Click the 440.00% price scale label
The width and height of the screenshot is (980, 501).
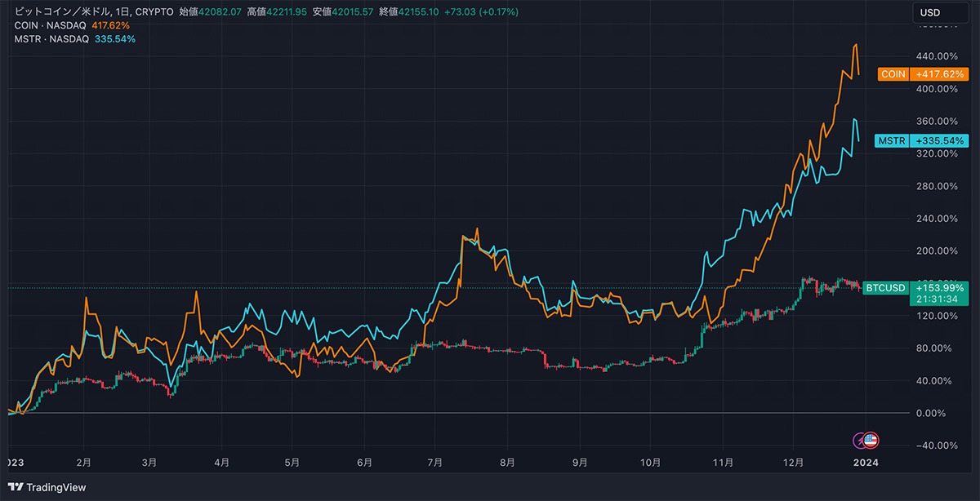pos(935,56)
